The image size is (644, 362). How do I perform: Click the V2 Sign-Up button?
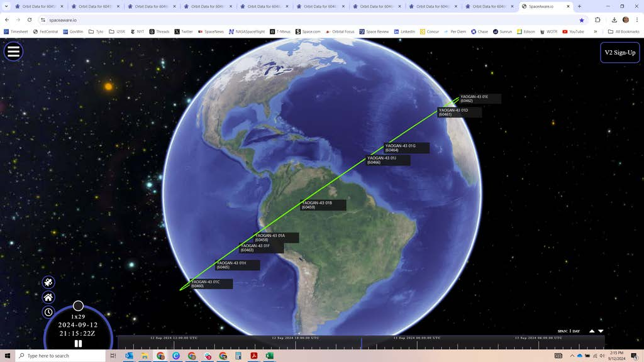619,53
